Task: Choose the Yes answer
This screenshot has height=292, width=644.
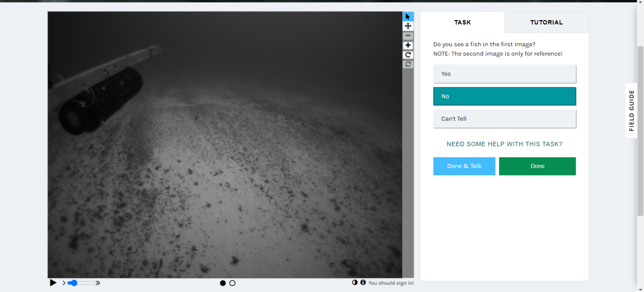Action: (x=505, y=74)
